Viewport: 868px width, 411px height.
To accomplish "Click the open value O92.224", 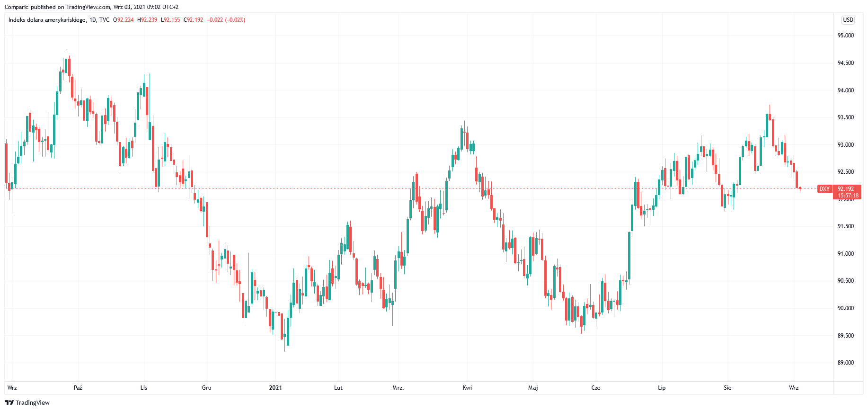I will [x=123, y=20].
